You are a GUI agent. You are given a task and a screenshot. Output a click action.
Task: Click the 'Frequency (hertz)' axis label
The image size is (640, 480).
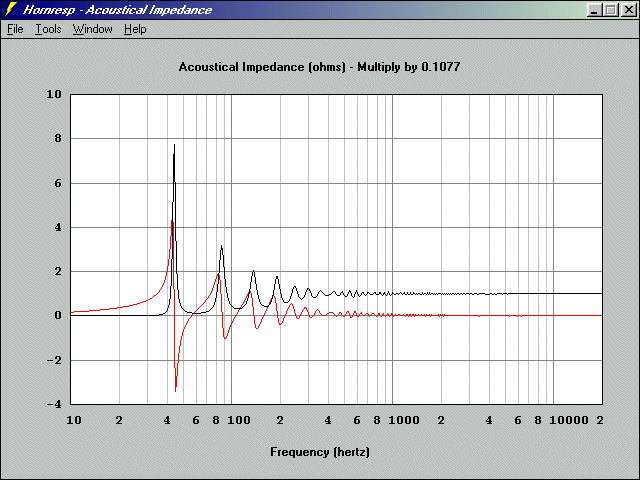click(x=320, y=452)
